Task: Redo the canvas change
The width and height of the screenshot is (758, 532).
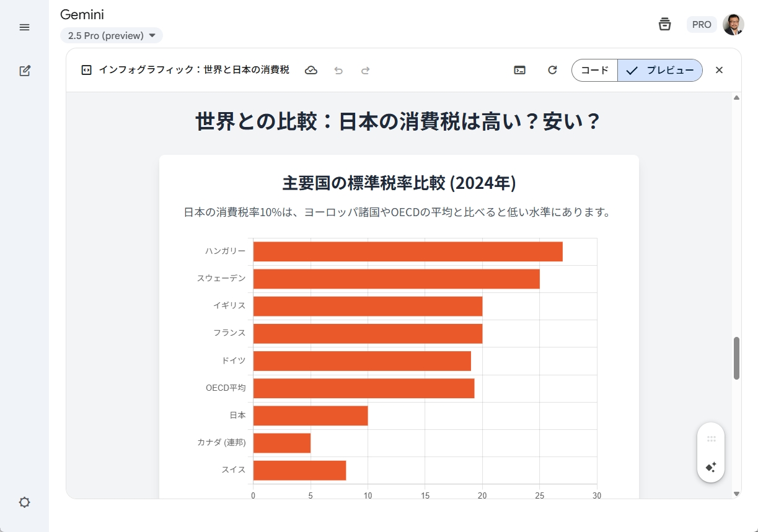Action: [366, 70]
